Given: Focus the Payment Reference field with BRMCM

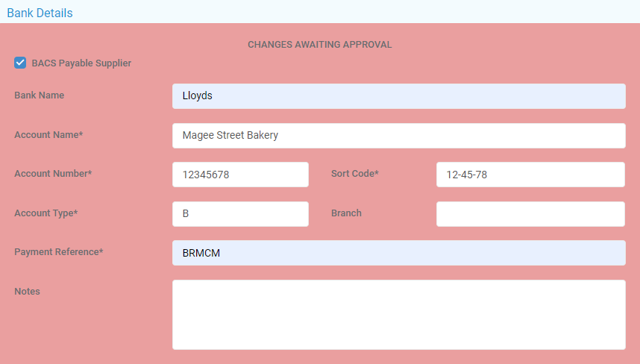Looking at the screenshot, I should (x=399, y=253).
